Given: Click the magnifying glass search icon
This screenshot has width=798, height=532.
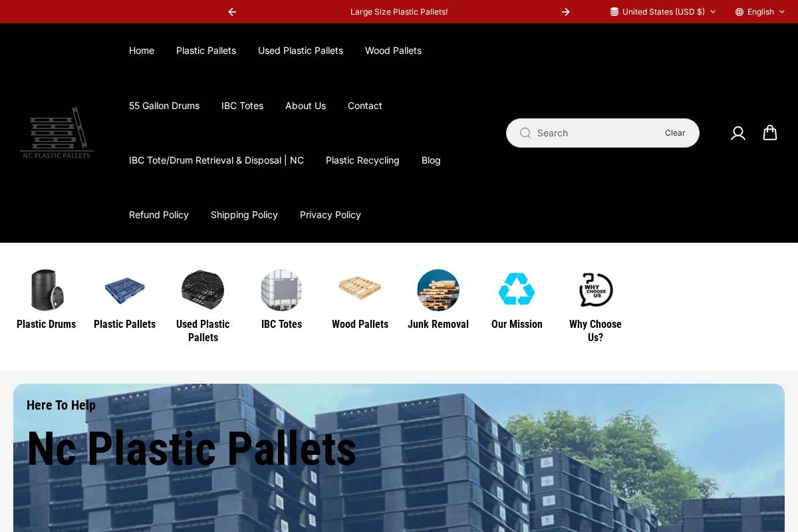Looking at the screenshot, I should pyautogui.click(x=525, y=133).
